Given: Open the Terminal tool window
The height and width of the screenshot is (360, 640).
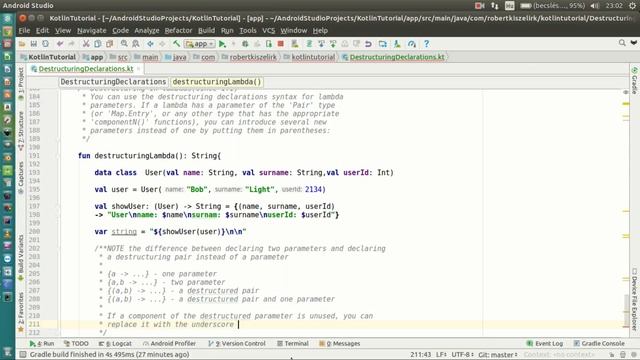Looking at the screenshot, I should coord(293,344).
